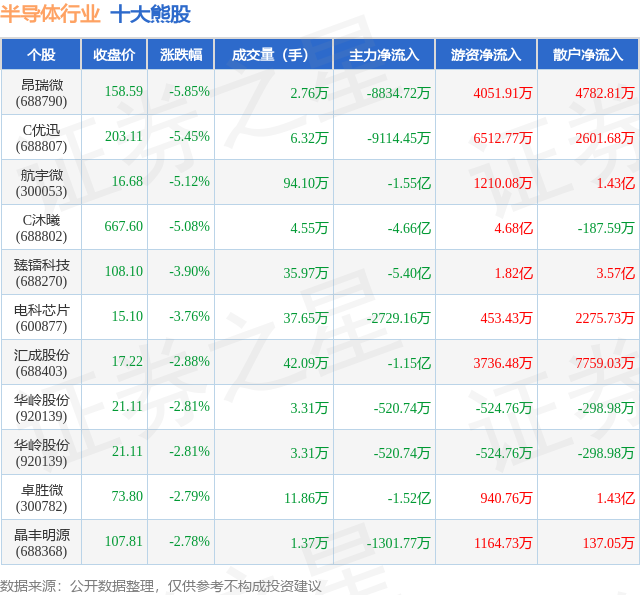The width and height of the screenshot is (640, 595).
Task: Click volume cell 42.09万
Action: [306, 363]
